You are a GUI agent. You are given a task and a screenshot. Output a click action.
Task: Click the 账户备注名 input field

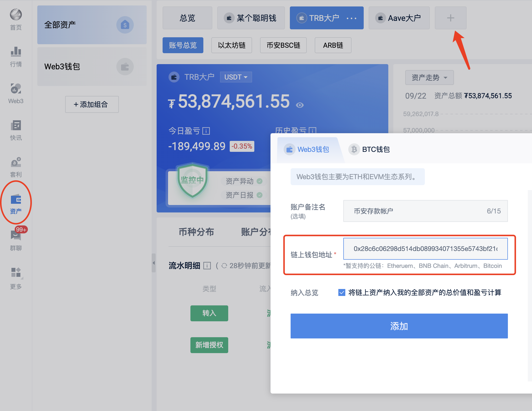(x=425, y=211)
